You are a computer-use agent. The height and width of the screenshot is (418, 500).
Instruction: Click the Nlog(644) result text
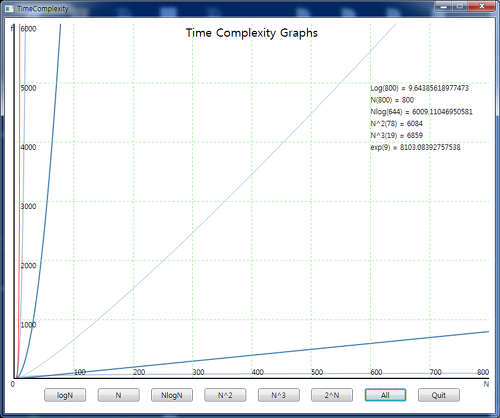click(421, 112)
